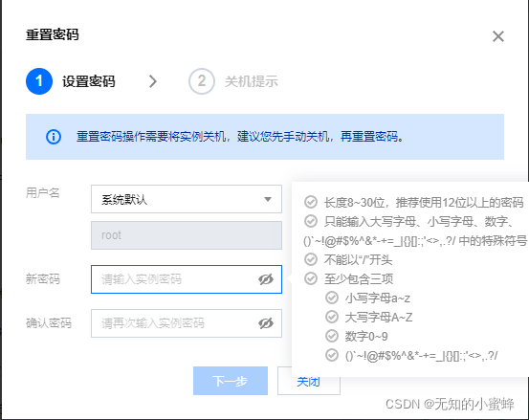The height and width of the screenshot is (420, 529).
Task: Click the 长度8~30位 rule text
Action: coord(424,203)
